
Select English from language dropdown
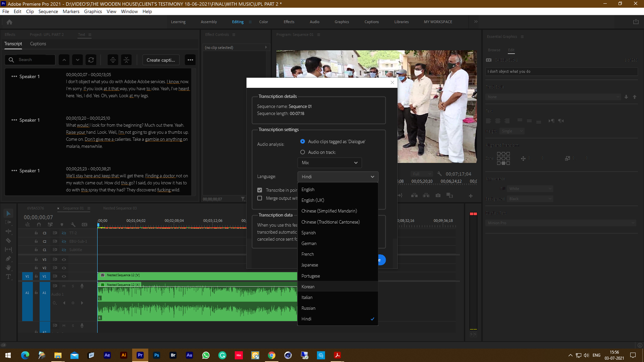click(308, 189)
